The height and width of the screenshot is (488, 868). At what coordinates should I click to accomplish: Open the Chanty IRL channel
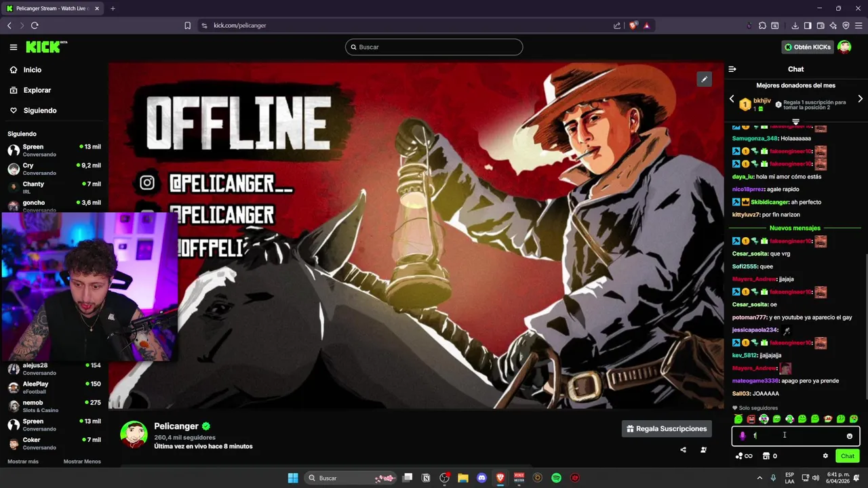tap(54, 187)
